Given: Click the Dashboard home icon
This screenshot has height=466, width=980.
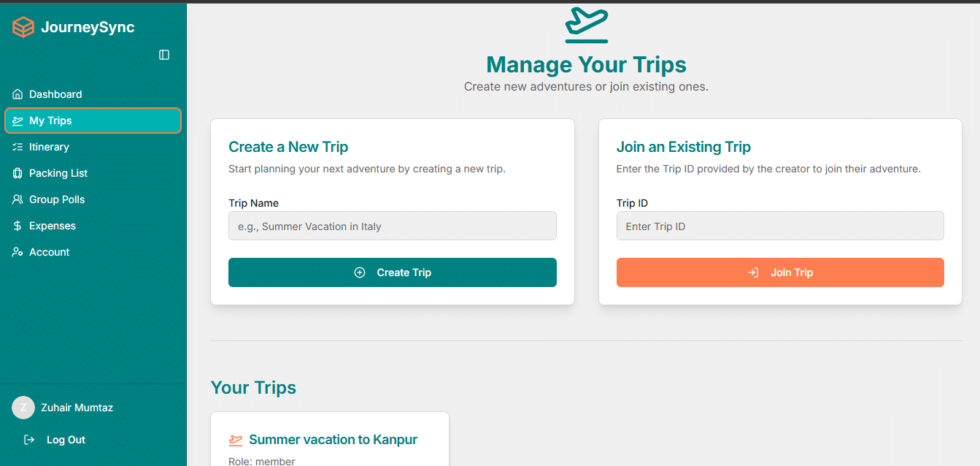Looking at the screenshot, I should click(x=18, y=94).
